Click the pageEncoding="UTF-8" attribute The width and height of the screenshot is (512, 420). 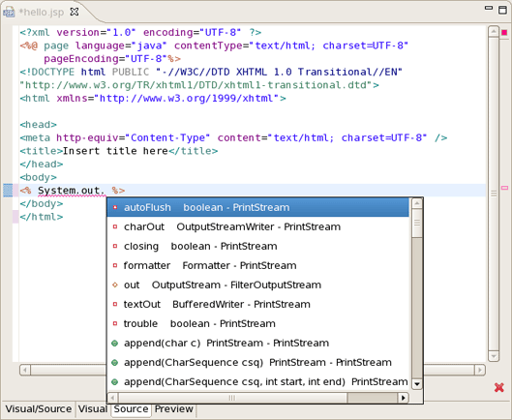(105, 59)
